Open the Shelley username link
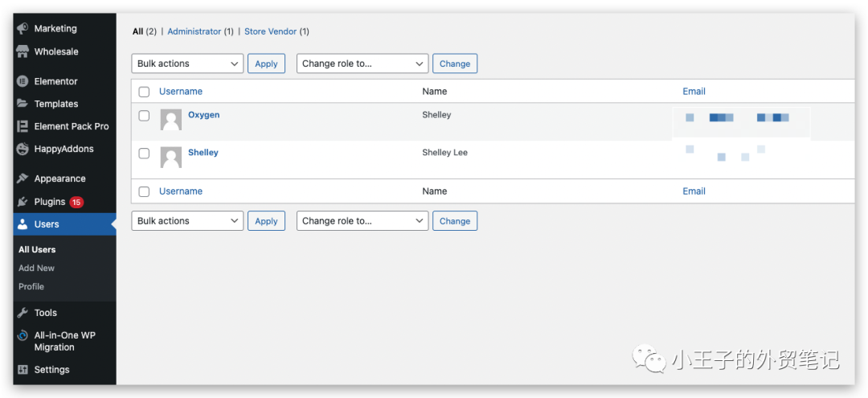Screen dimensions: 868x398 pyautogui.click(x=203, y=152)
